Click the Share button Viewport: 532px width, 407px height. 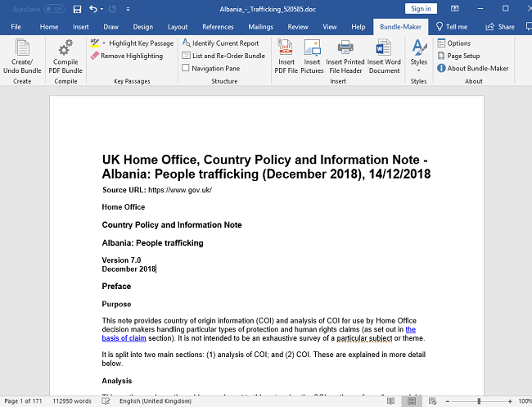coord(500,27)
